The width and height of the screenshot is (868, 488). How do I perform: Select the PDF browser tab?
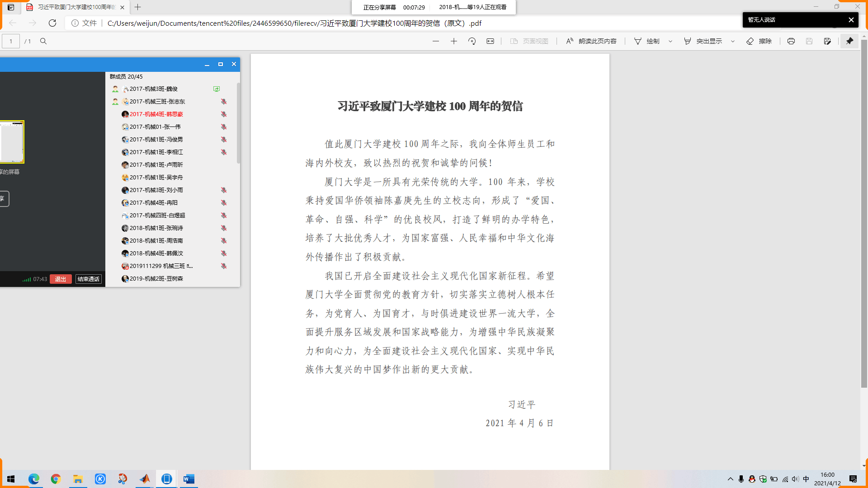click(x=75, y=7)
